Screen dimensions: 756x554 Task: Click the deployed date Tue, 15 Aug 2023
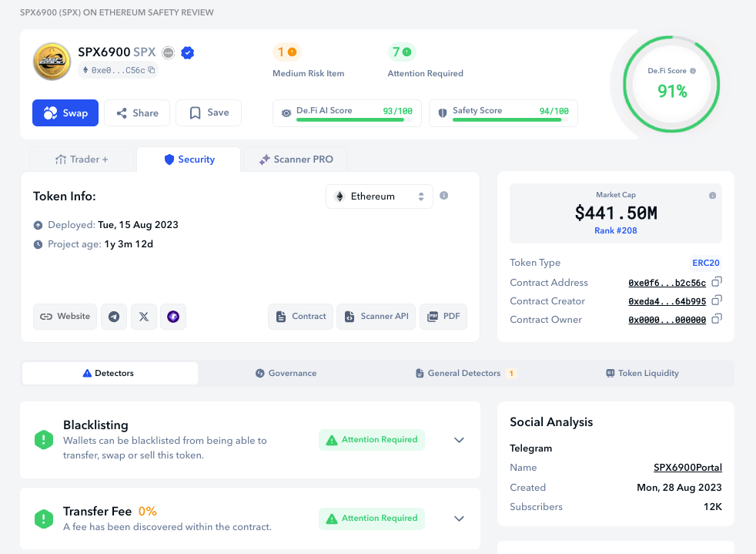click(138, 225)
